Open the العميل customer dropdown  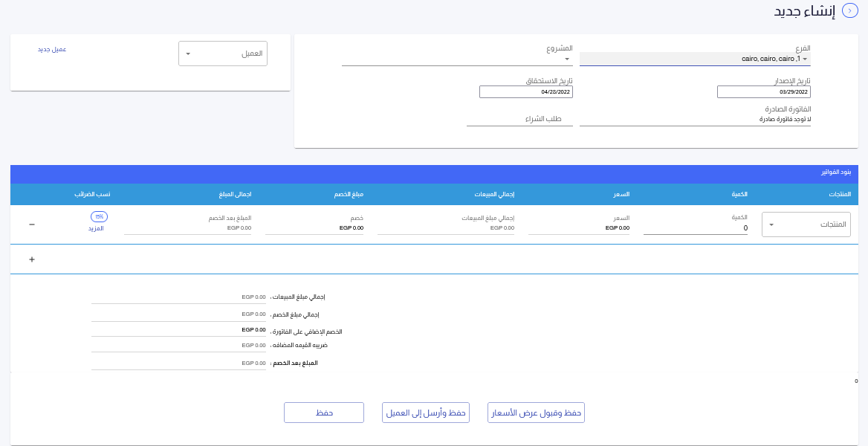coord(223,54)
